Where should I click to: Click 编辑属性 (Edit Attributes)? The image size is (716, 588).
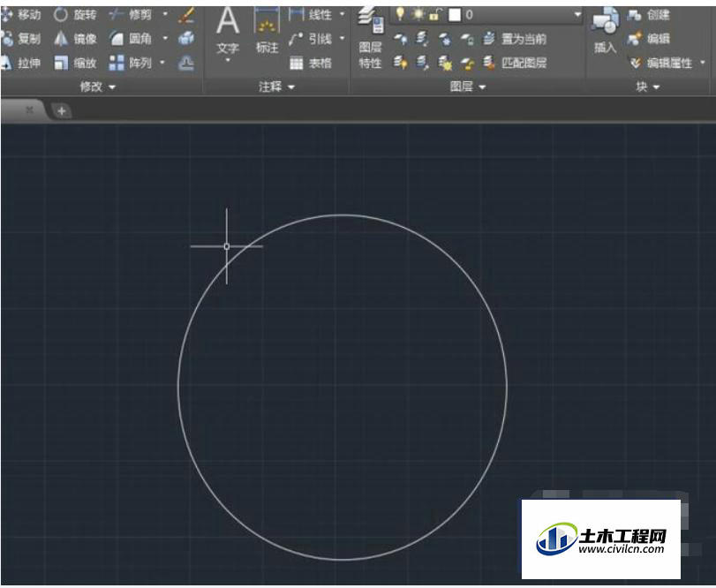coord(661,63)
